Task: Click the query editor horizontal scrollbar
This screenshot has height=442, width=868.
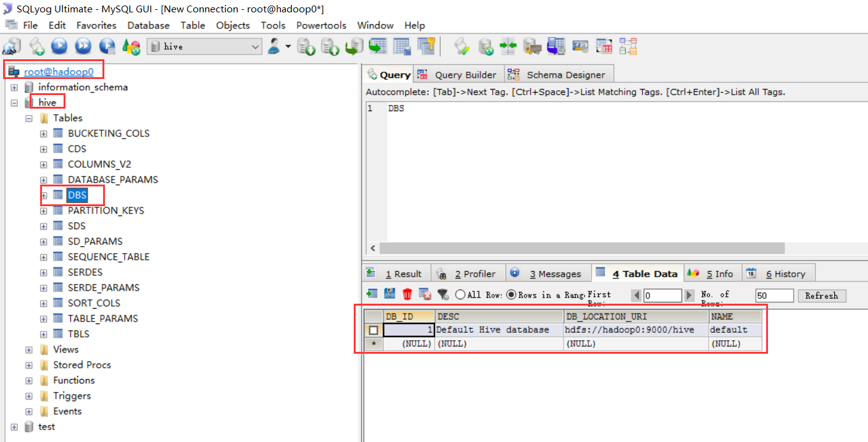Action: (x=582, y=248)
